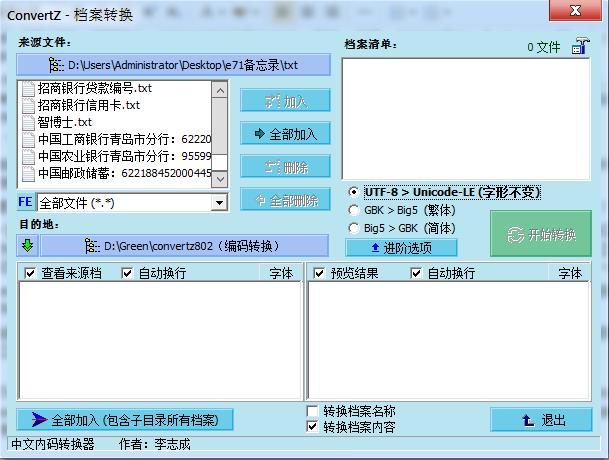609x460 pixels.
Task: Click the FE filter extension icon
Action: [x=26, y=202]
